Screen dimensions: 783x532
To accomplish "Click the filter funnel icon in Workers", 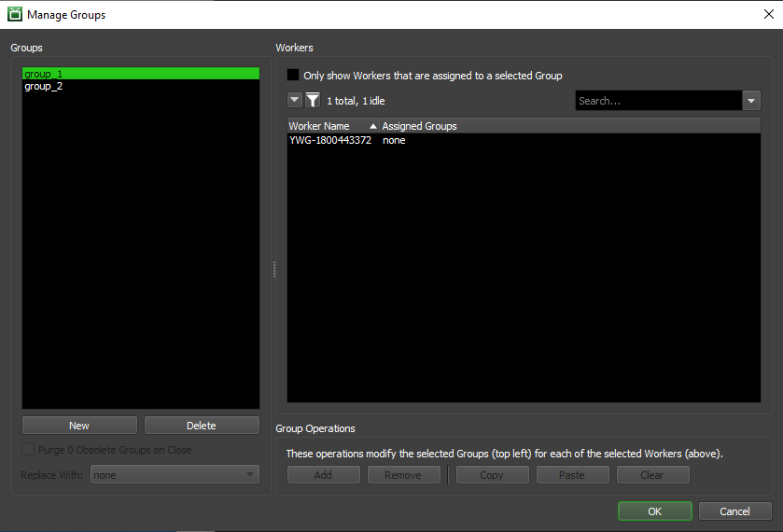I will click(313, 101).
